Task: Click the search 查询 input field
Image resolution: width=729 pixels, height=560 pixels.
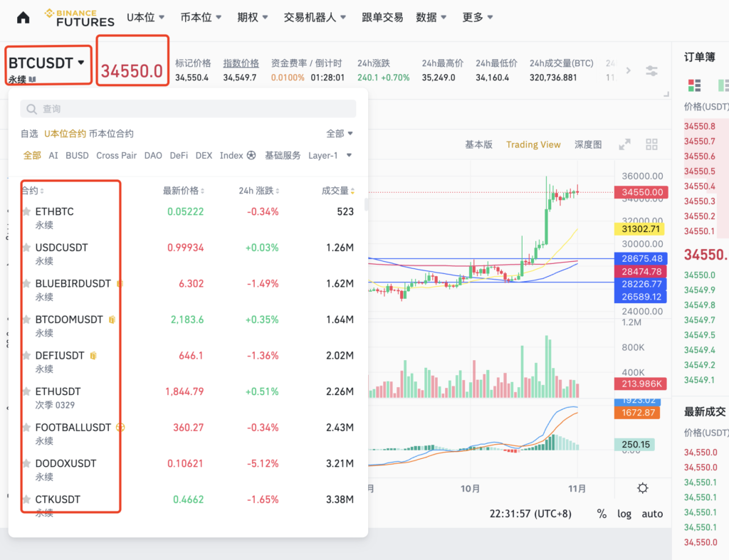Action: point(188,109)
